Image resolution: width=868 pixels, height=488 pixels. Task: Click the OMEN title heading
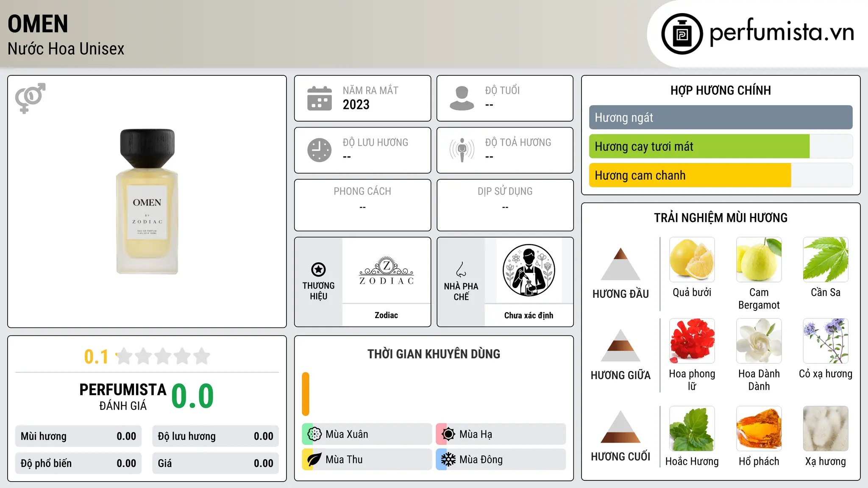point(38,24)
